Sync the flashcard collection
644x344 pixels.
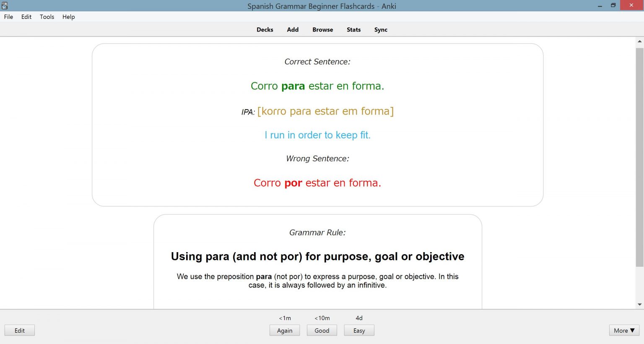tap(380, 29)
